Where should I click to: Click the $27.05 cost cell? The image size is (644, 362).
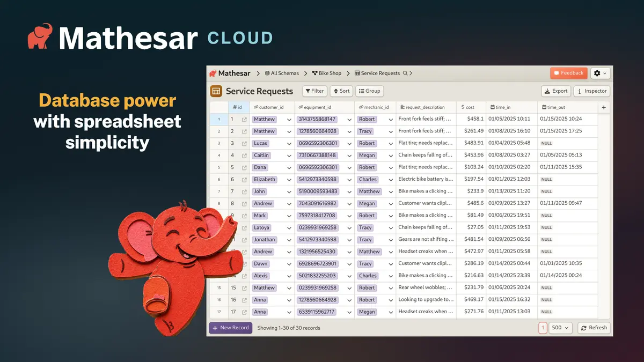point(471,227)
